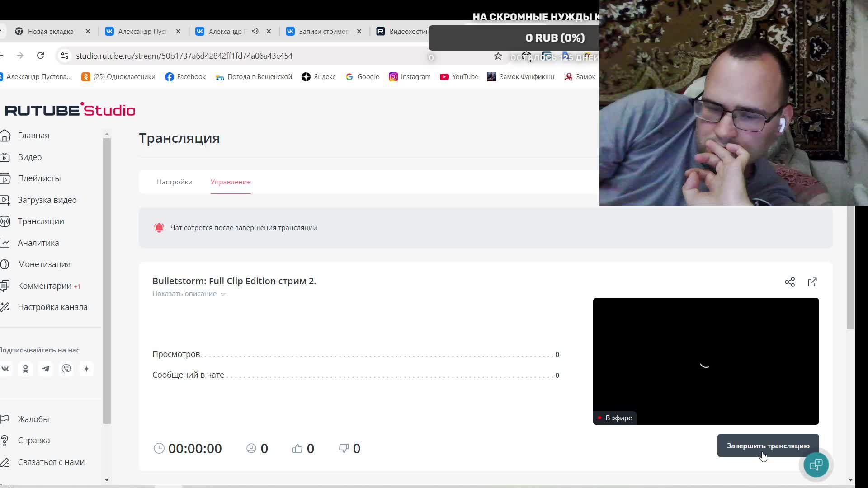868x488 pixels.
Task: Click the Odnoklassniki social icon in sidebar
Action: tap(25, 369)
